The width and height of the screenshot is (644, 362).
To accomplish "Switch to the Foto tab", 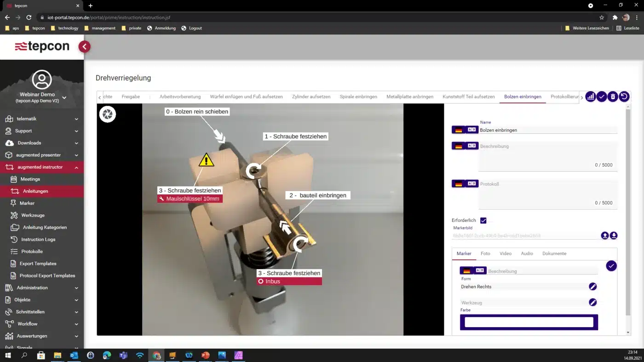I will [x=485, y=254].
